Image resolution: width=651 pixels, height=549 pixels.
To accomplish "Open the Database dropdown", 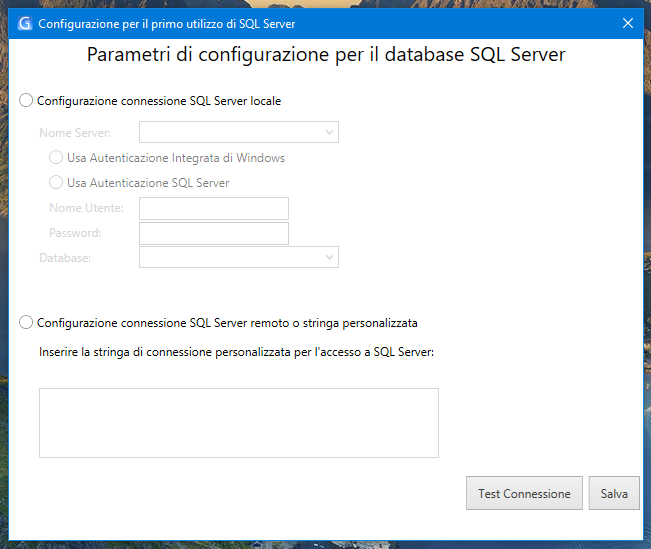I will pos(239,257).
